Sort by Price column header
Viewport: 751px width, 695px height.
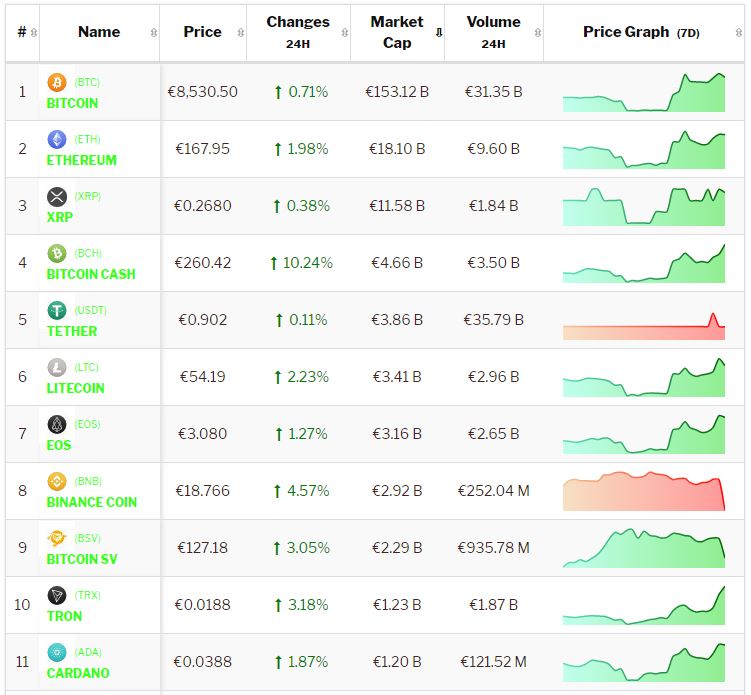pos(202,32)
